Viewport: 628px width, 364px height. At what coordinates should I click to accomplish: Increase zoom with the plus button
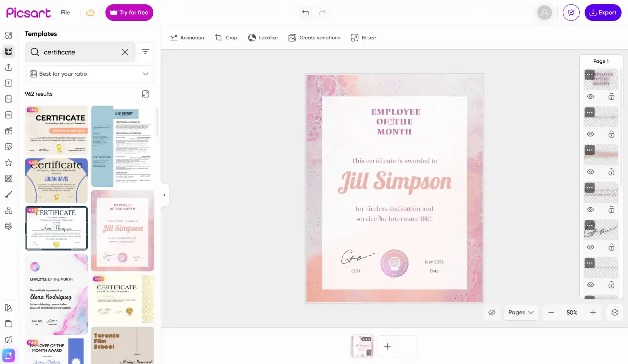pos(593,312)
